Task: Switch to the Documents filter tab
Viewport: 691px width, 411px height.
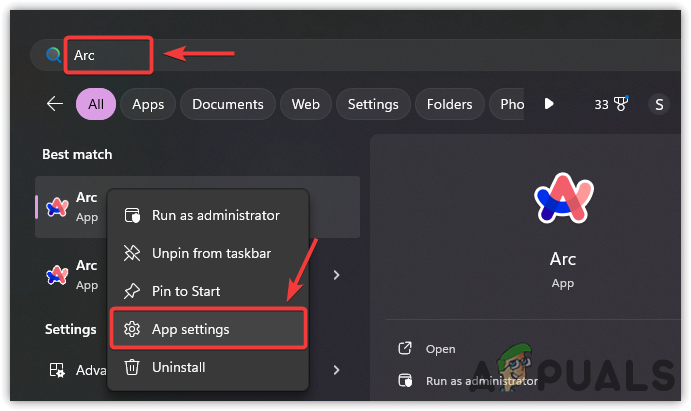Action: tap(227, 104)
